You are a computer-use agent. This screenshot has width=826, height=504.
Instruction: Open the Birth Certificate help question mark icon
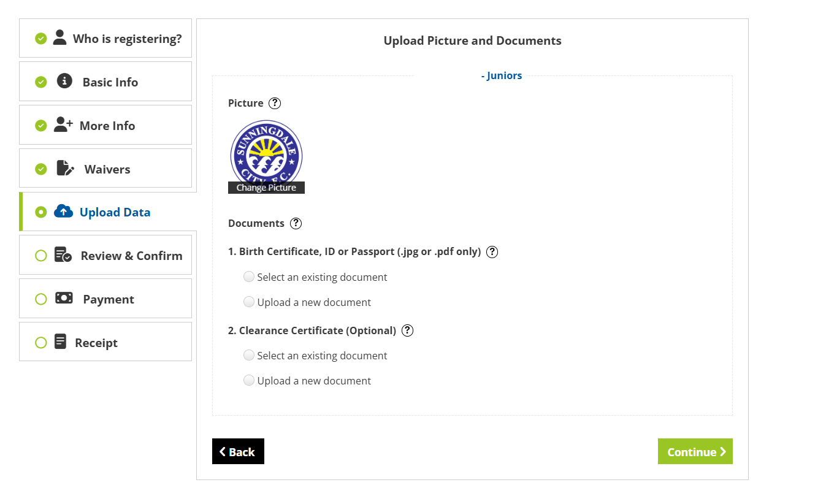(492, 251)
